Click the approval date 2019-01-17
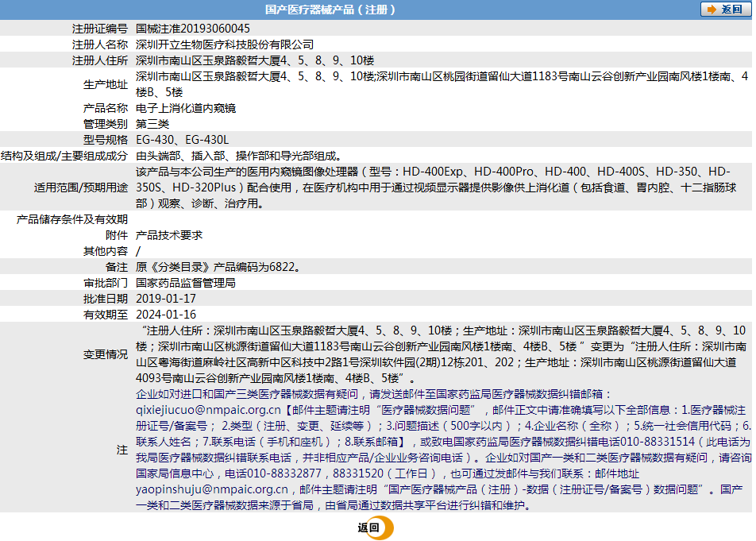 [x=166, y=299]
